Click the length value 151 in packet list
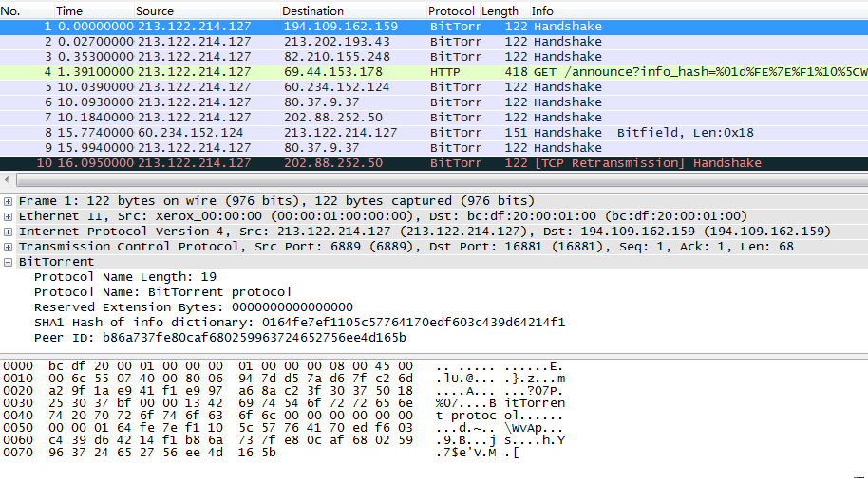The width and height of the screenshot is (868, 482). click(x=516, y=133)
